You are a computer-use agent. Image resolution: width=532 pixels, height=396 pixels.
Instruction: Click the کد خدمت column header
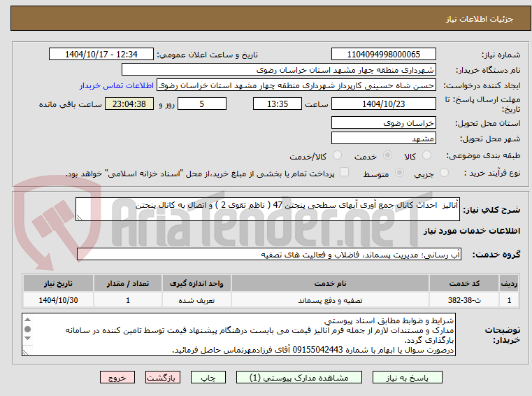464,283
